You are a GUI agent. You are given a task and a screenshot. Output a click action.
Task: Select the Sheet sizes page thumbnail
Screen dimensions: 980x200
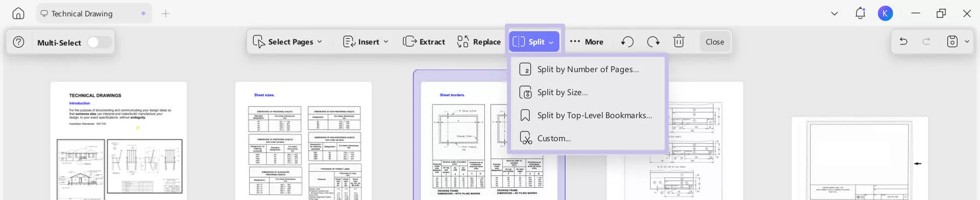coord(304,141)
